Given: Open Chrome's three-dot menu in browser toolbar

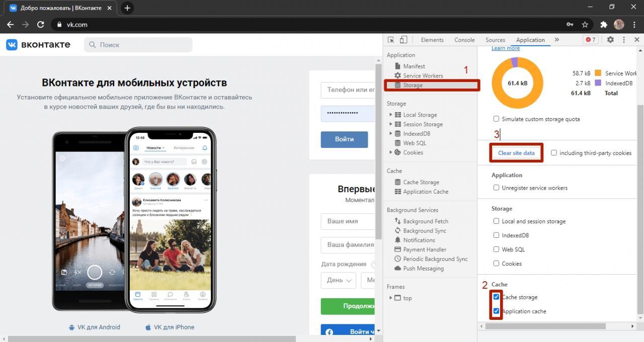Looking at the screenshot, I should [634, 24].
